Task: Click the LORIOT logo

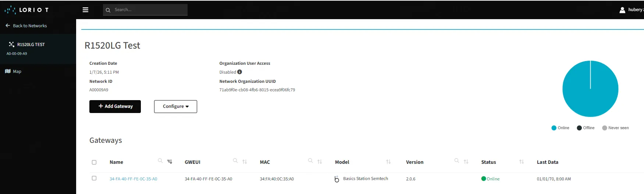Action: point(26,10)
